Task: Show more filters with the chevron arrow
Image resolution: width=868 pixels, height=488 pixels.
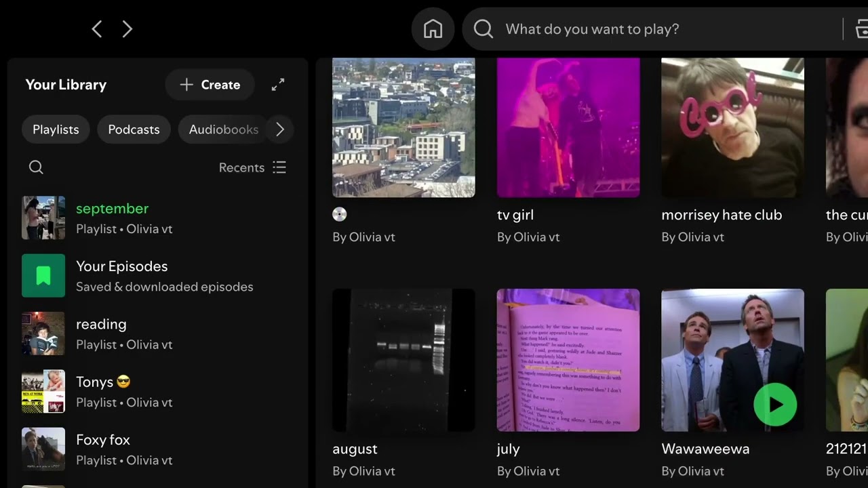Action: [x=280, y=129]
